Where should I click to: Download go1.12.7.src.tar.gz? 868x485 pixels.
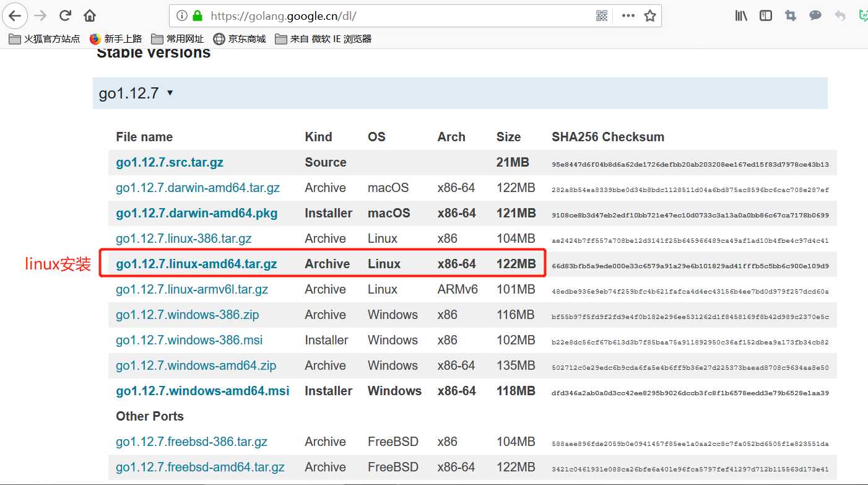click(x=170, y=162)
